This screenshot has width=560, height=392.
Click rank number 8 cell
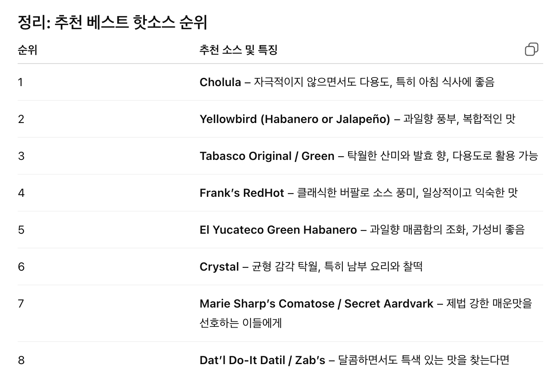coord(21,360)
